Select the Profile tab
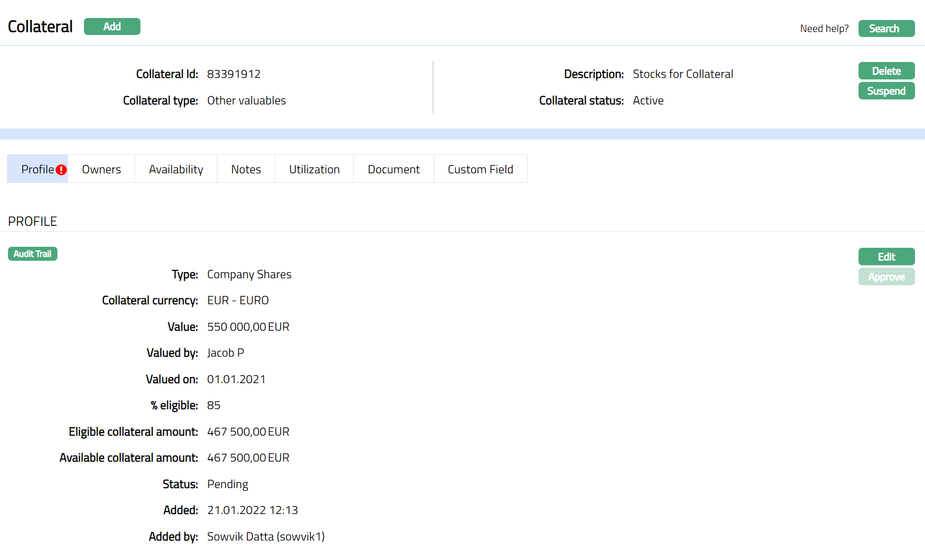925x560 pixels. pyautogui.click(x=37, y=169)
